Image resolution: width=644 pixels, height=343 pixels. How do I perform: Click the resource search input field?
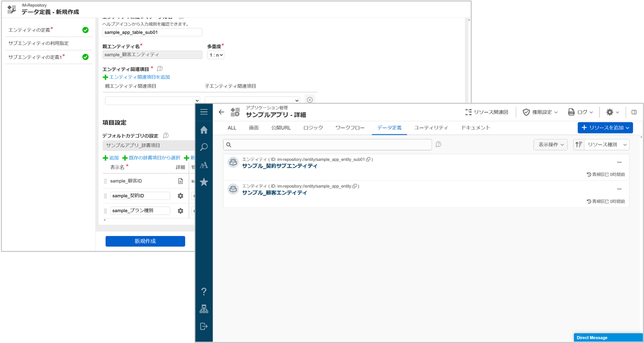(x=328, y=145)
